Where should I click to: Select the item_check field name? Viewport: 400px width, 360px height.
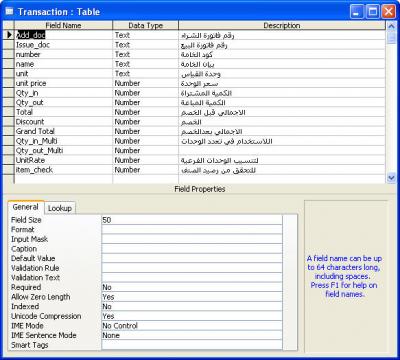[63, 170]
